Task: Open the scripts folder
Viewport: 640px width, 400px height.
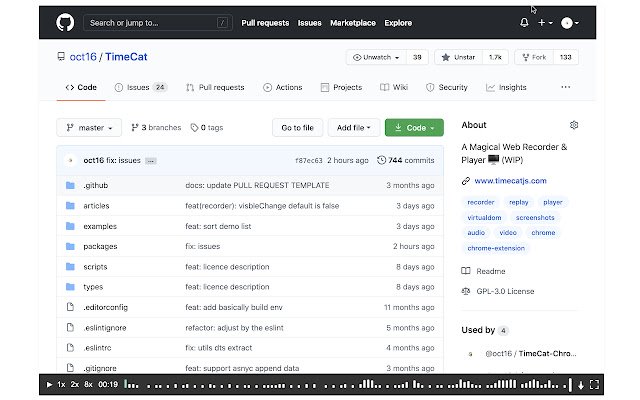Action: pyautogui.click(x=95, y=267)
